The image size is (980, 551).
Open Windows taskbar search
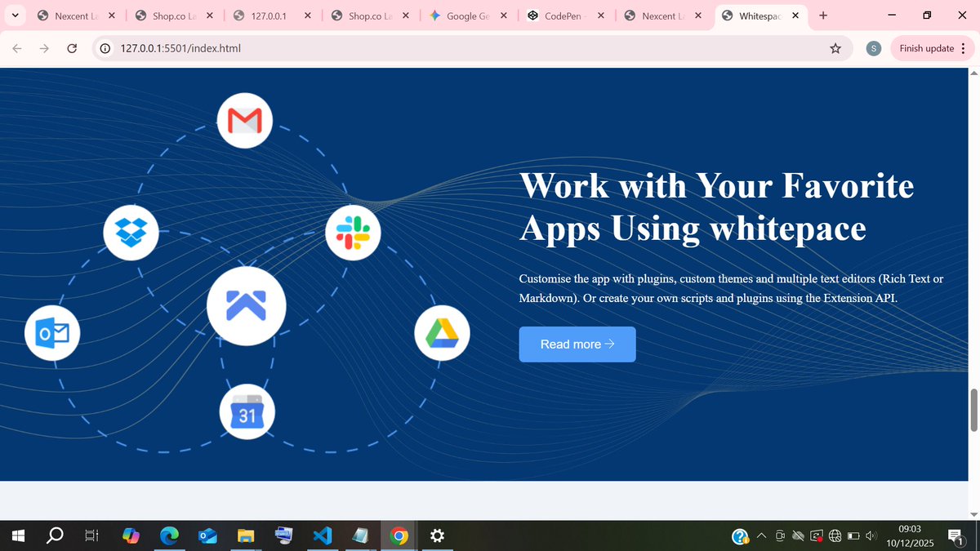56,535
